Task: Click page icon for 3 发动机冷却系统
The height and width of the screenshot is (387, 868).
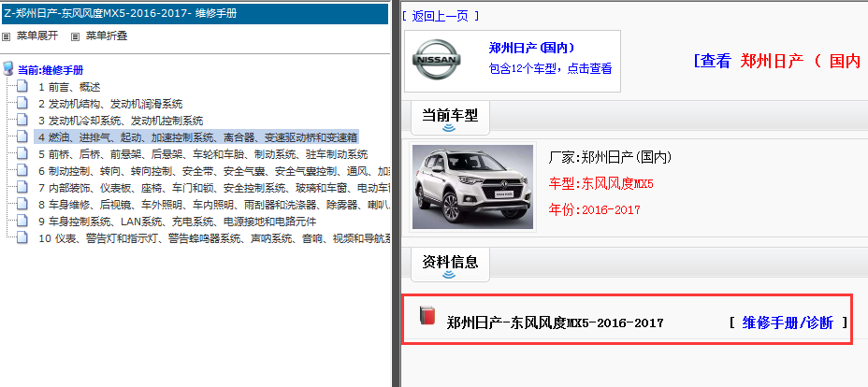Action: (x=22, y=120)
